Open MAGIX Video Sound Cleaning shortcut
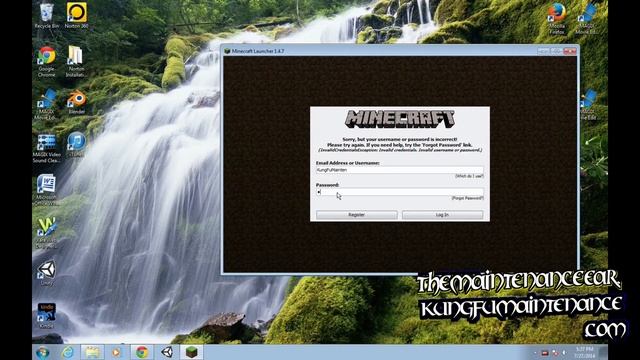 [47, 149]
